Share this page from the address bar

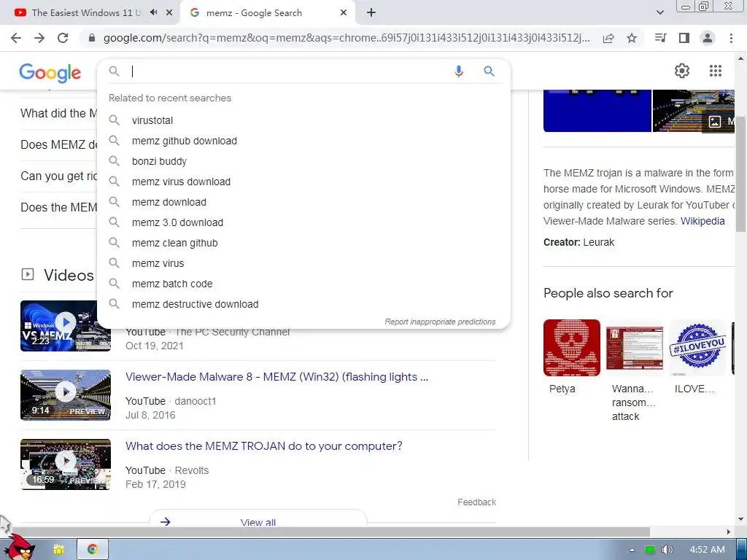coord(608,38)
